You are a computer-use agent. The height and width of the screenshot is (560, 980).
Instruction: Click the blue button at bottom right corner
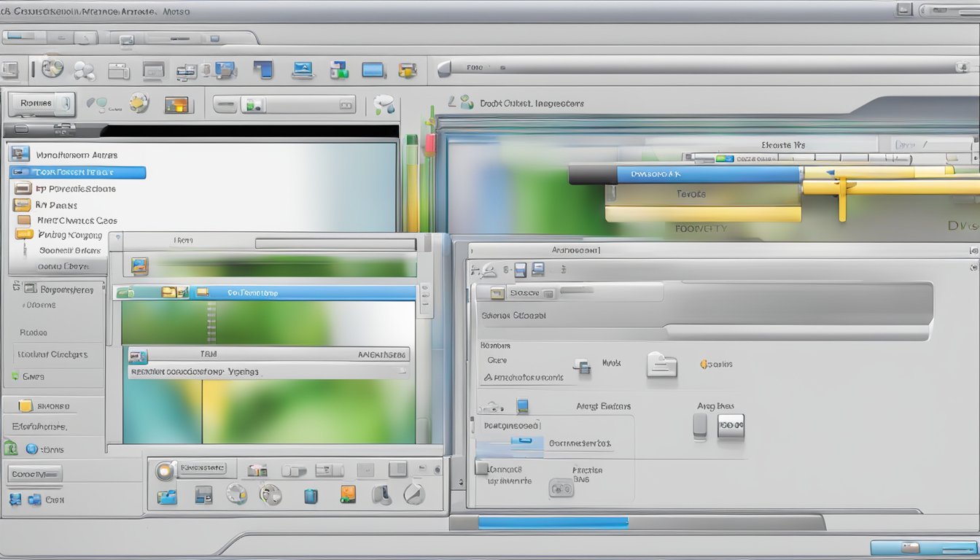923,548
